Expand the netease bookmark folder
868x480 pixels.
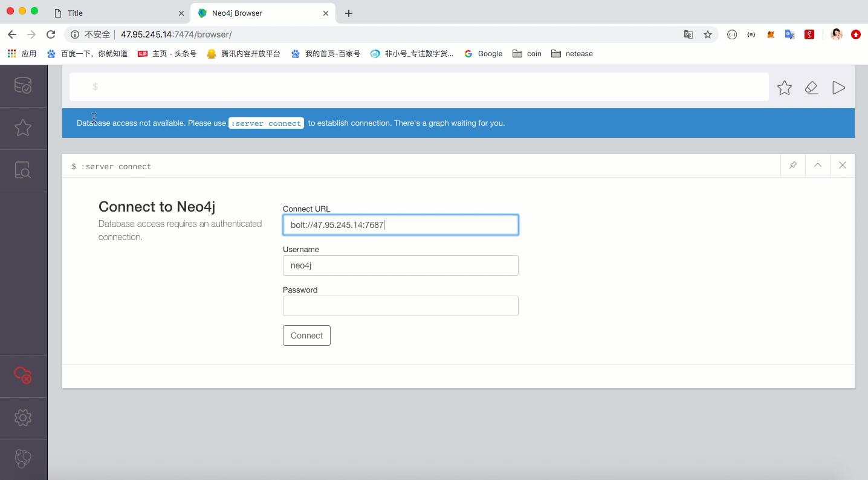[572, 54]
